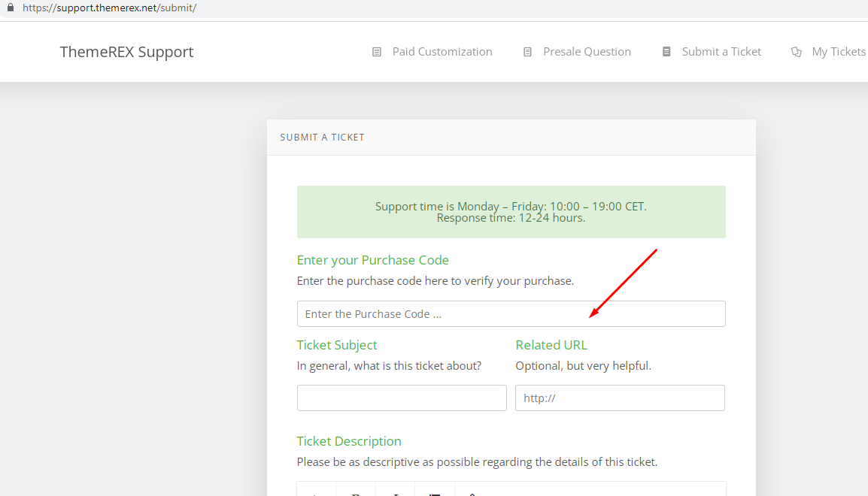Click "In general, what is this ticket about?"
Image resolution: width=868 pixels, height=496 pixels.
coord(389,365)
